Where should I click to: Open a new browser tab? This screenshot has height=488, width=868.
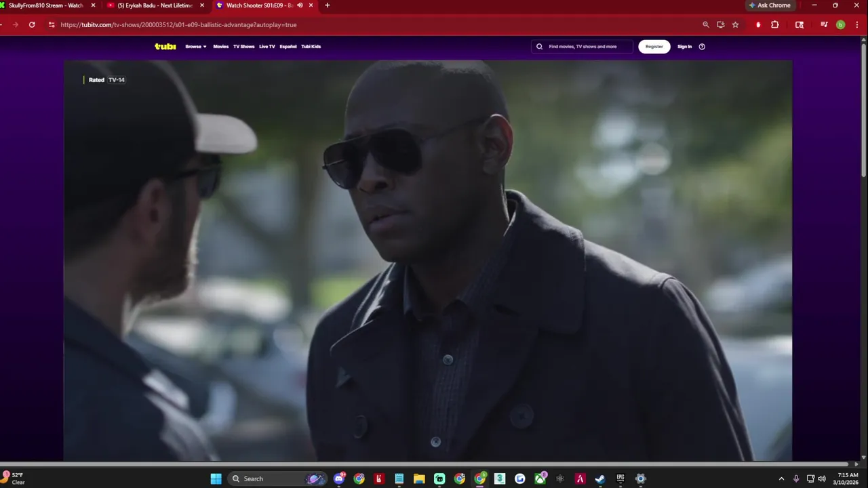coord(328,5)
